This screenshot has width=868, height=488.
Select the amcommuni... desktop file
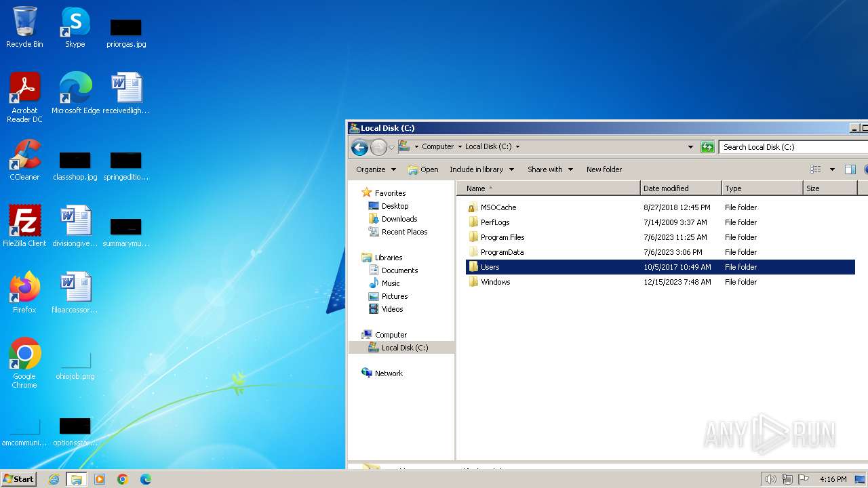pos(24,432)
